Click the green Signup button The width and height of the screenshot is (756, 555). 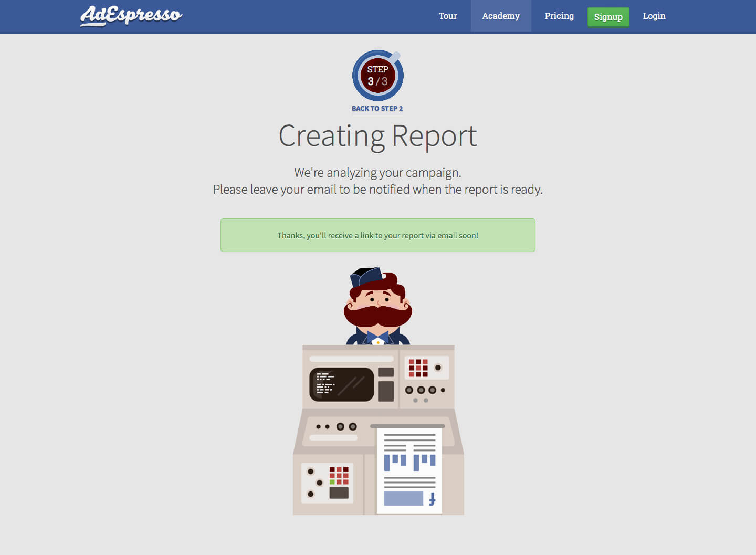[x=608, y=17]
